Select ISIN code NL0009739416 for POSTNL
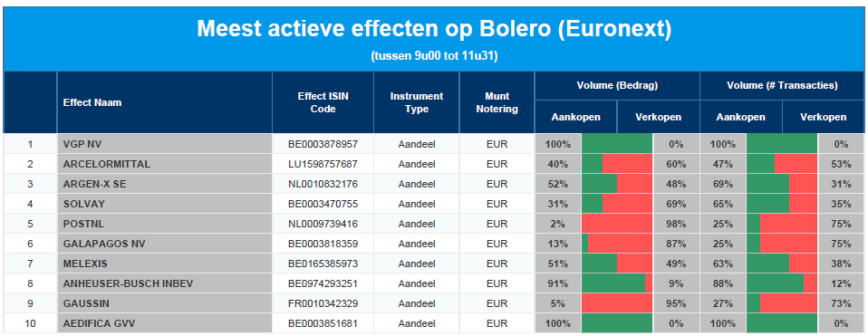This screenshot has width=868, height=336. pos(323,224)
